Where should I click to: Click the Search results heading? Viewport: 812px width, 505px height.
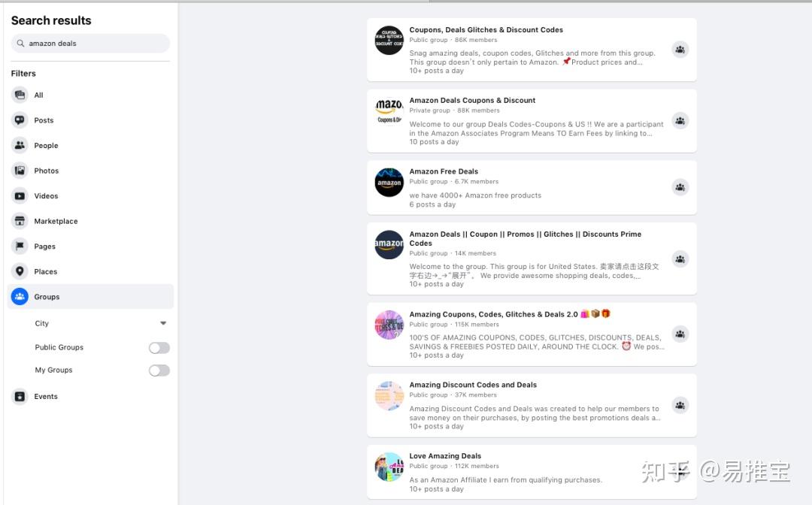(x=51, y=20)
